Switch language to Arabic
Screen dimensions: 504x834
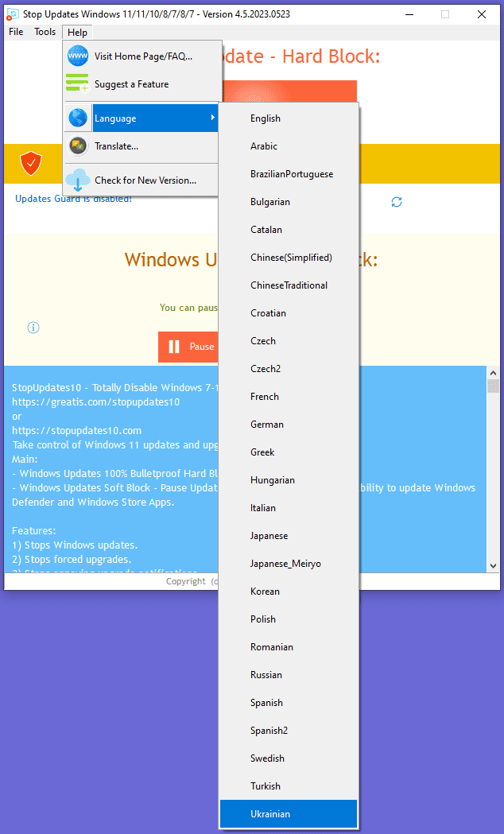289,145
